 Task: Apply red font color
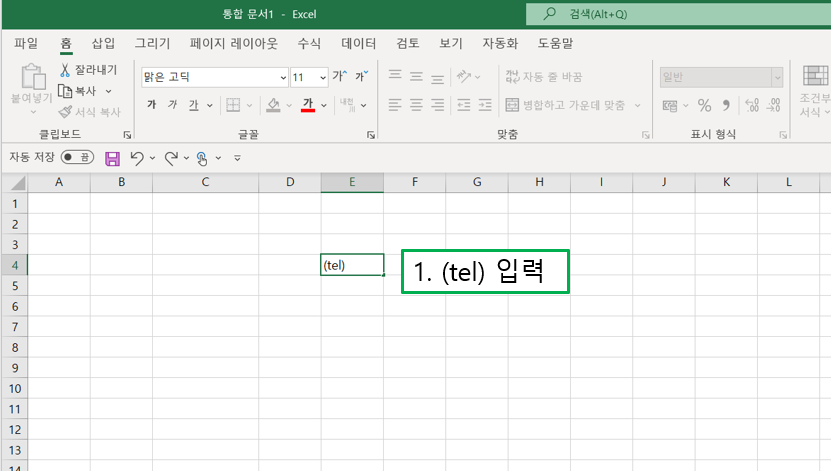pyautogui.click(x=308, y=105)
